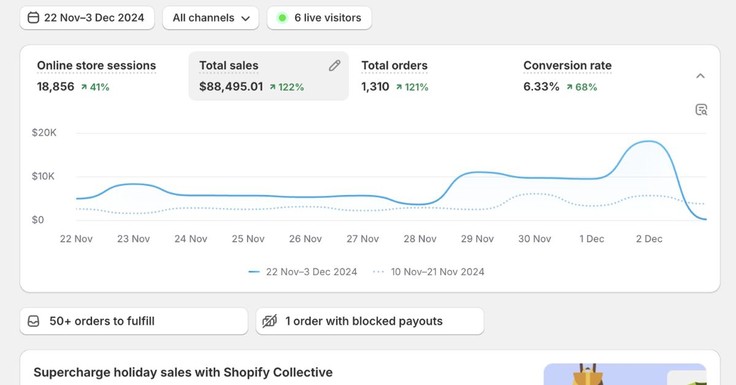
Task: Click the pencil edit icon on Total sales
Action: (x=334, y=66)
